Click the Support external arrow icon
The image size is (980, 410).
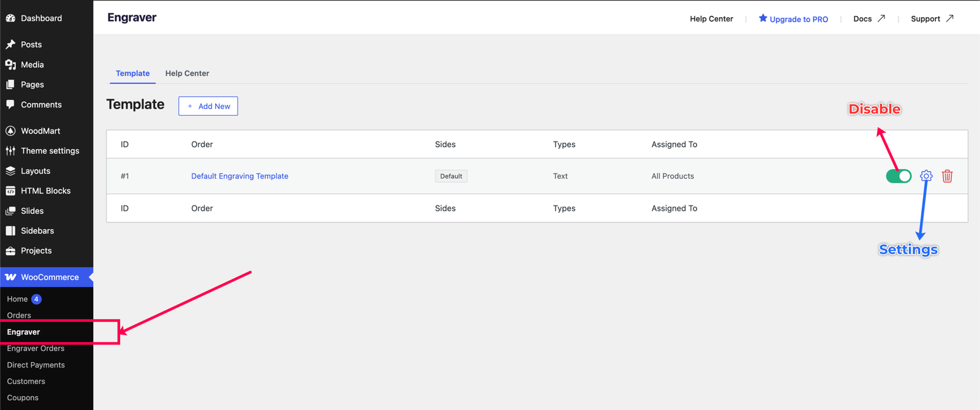click(949, 18)
